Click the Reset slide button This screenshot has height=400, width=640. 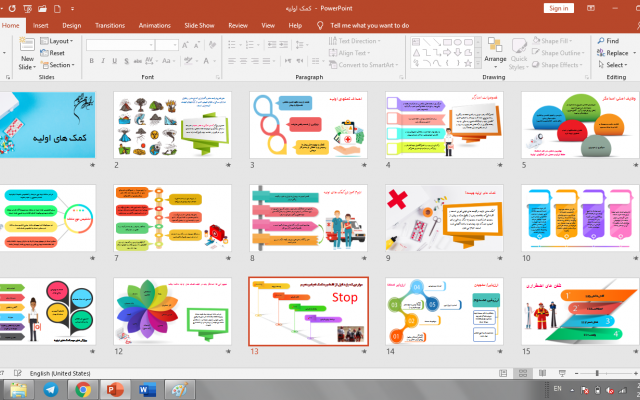(52, 53)
